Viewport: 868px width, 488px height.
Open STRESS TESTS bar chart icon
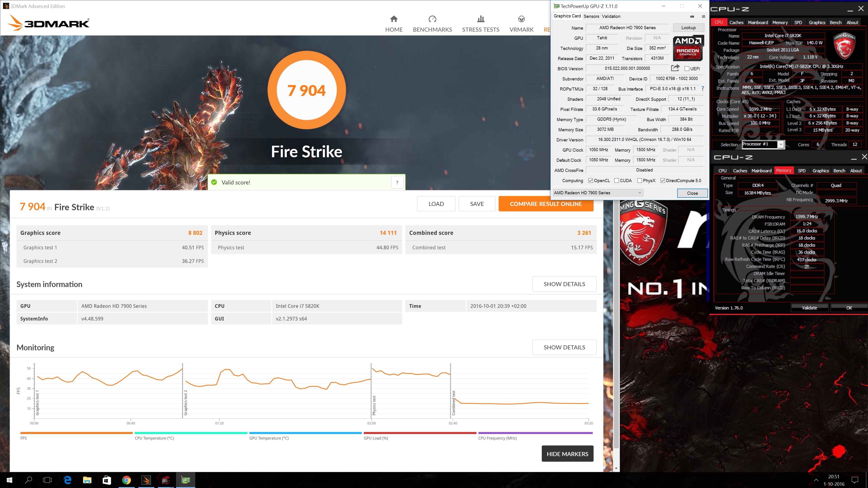pyautogui.click(x=481, y=19)
